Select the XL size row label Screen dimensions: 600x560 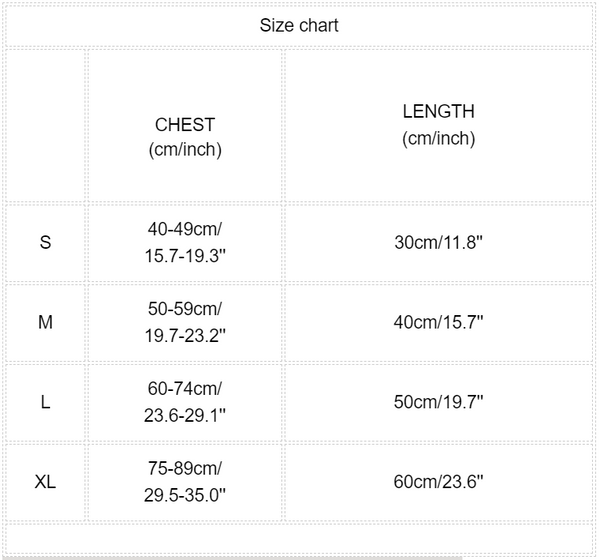click(45, 482)
